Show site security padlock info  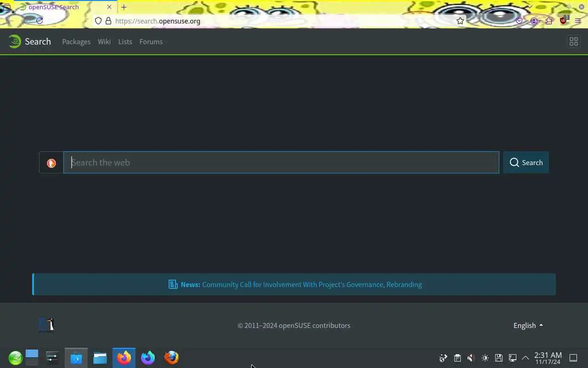108,21
